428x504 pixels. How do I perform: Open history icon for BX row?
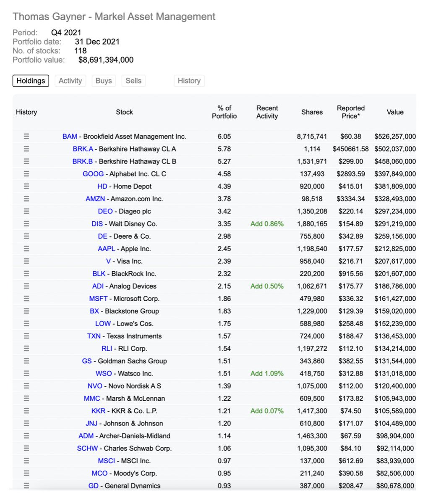(26, 311)
